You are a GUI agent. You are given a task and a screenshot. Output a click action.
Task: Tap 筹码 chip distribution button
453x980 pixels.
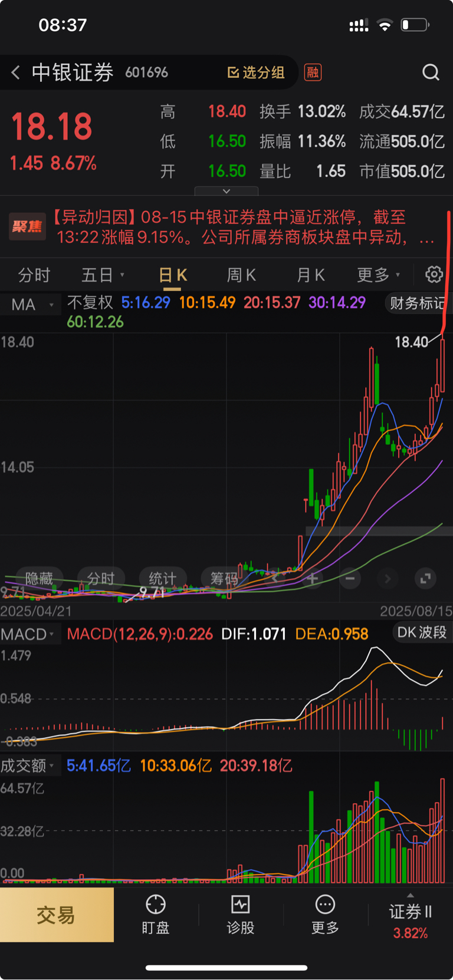pos(224,578)
